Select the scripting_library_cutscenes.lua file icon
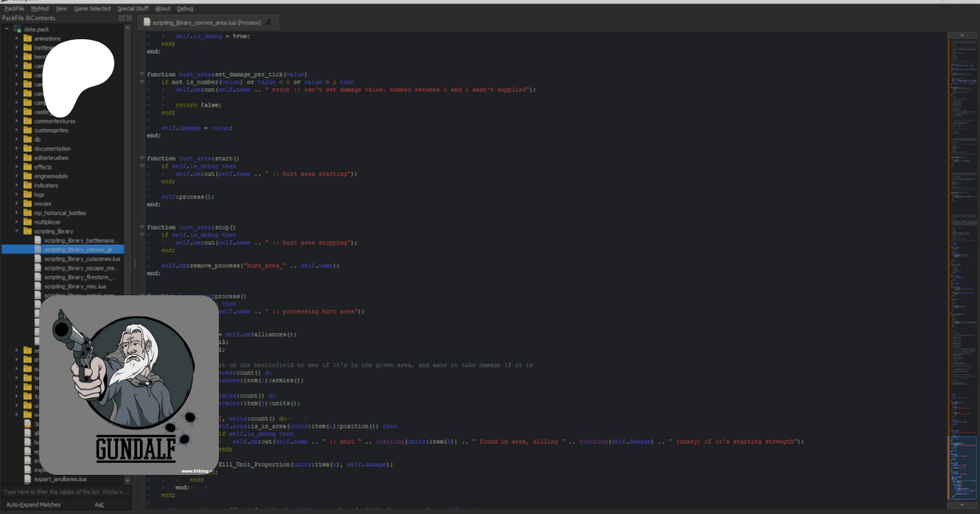 coord(38,259)
